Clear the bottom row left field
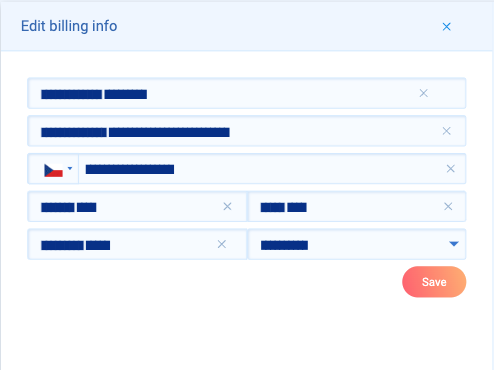Image resolution: width=494 pixels, height=370 pixels. tap(222, 244)
